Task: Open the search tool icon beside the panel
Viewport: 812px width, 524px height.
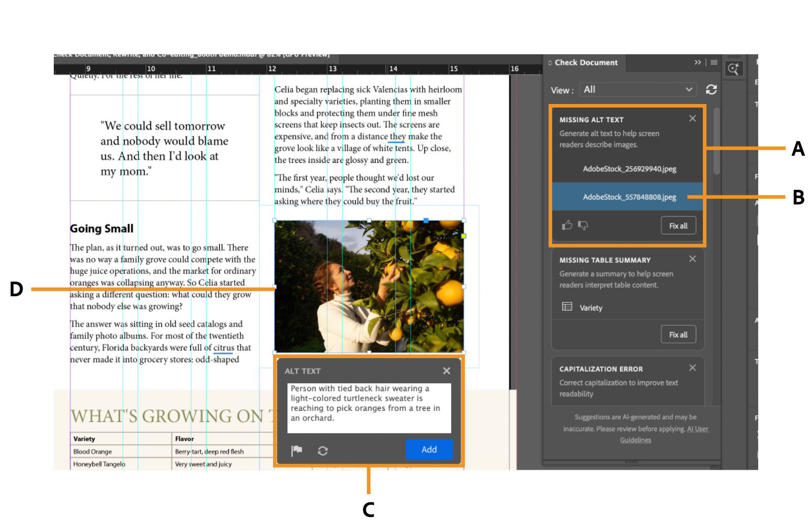Action: (733, 69)
